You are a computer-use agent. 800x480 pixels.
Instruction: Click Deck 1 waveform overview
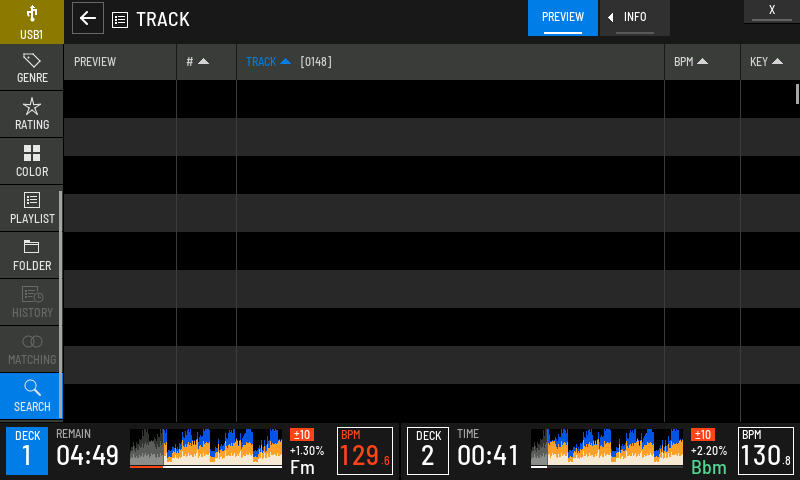(206, 448)
